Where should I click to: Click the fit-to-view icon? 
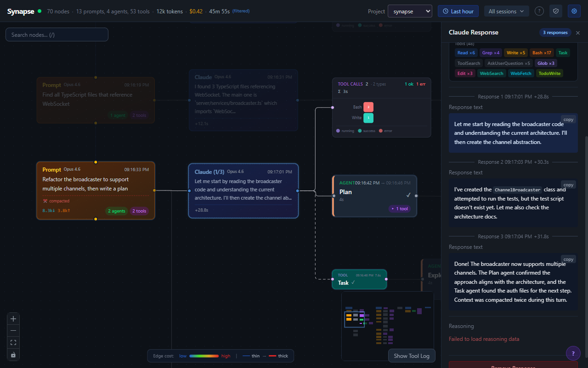point(13,342)
